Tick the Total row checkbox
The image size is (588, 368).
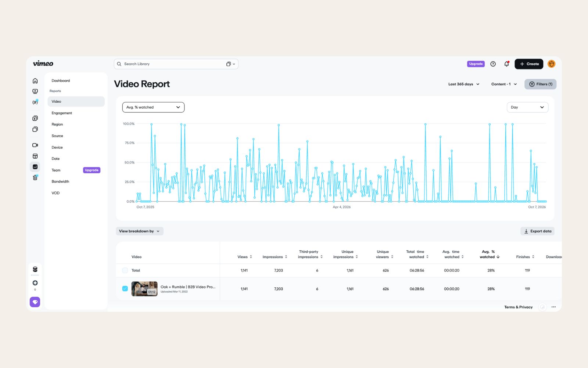(125, 270)
